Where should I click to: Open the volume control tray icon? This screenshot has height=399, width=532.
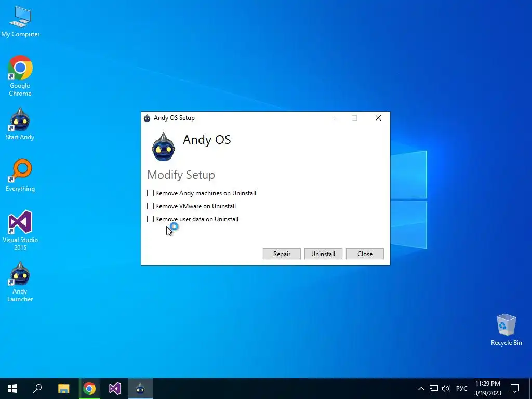pos(446,389)
